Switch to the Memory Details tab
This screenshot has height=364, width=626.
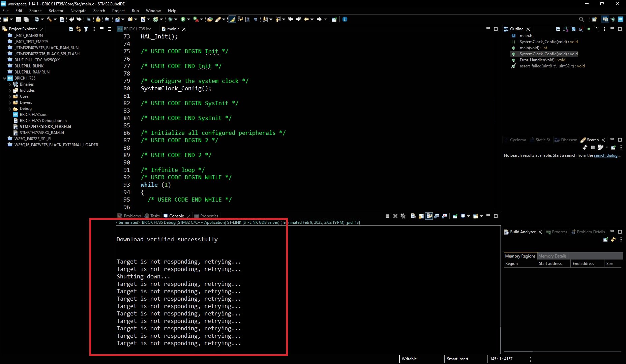point(552,256)
